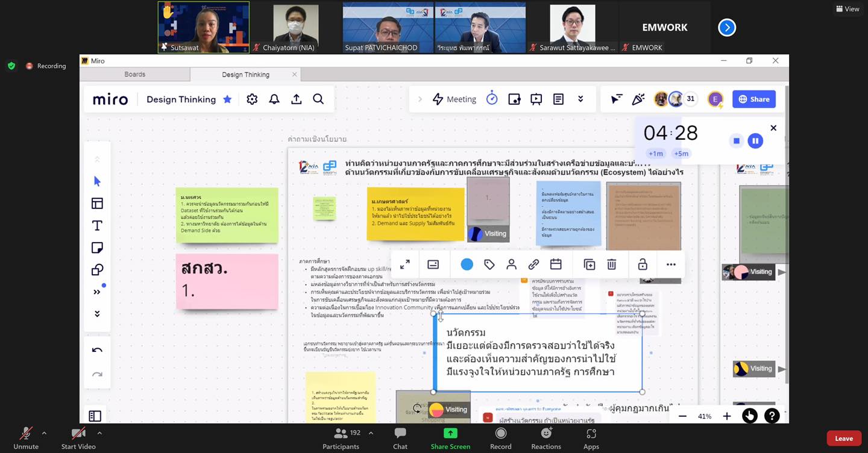Select the cursor arrow tool in Miro
Image resolution: width=868 pixels, height=453 pixels.
click(x=97, y=181)
